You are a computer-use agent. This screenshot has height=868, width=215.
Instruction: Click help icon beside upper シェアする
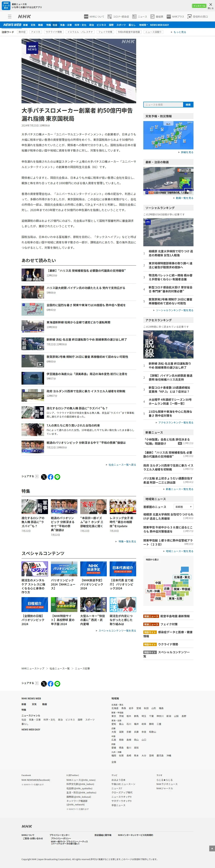pos(37,476)
